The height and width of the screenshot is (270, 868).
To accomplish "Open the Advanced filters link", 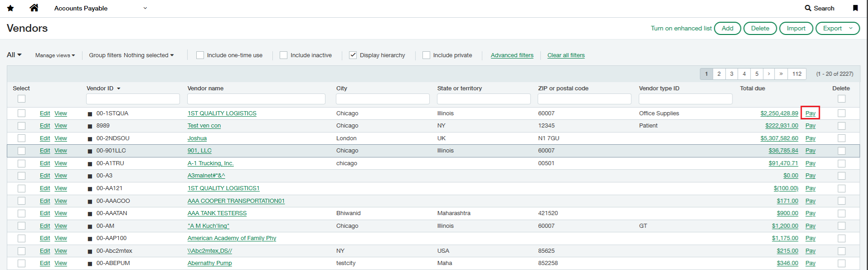I will [x=512, y=55].
